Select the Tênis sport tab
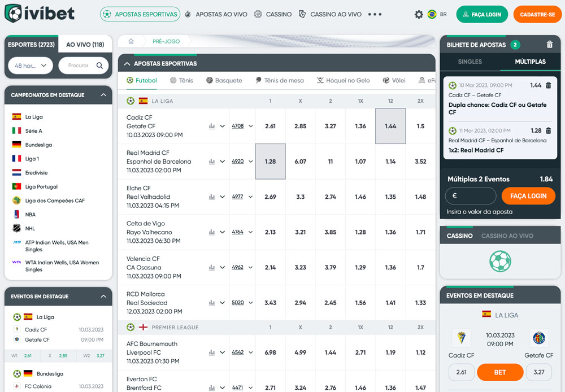 point(181,80)
